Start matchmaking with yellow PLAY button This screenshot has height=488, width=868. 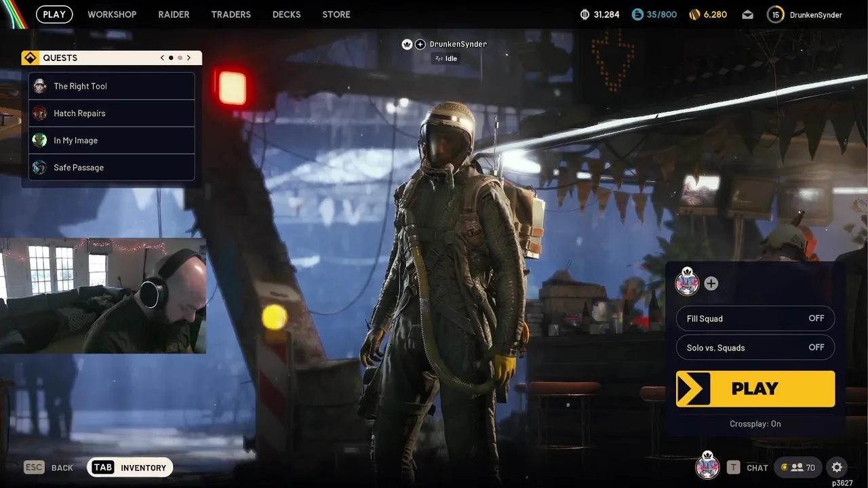click(x=755, y=388)
